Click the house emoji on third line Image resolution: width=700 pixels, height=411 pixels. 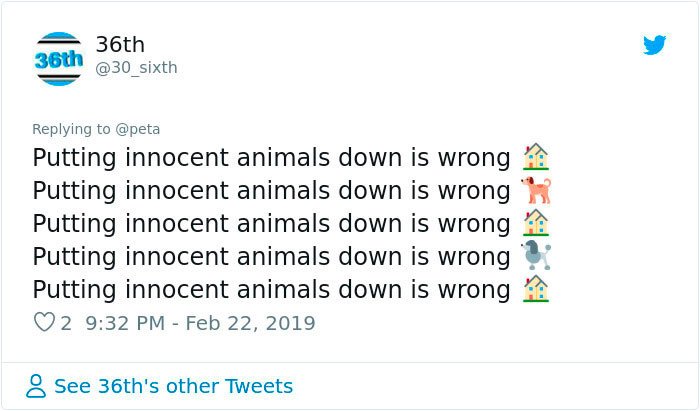point(536,222)
